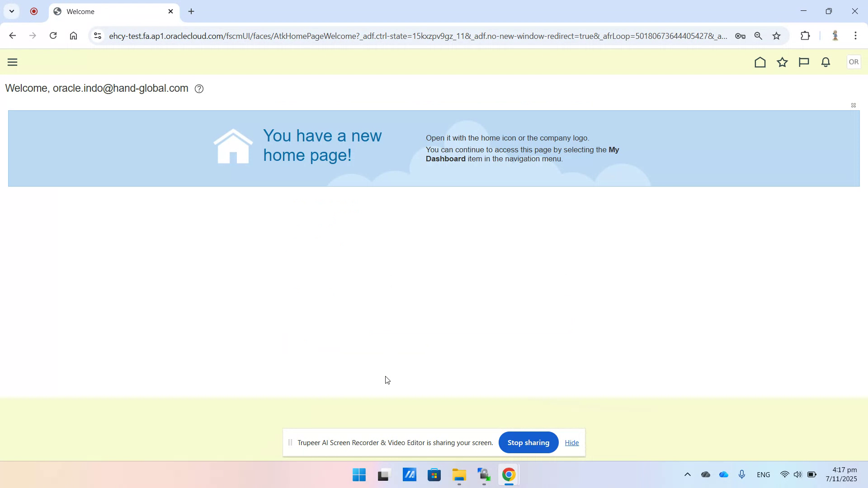
Task: Open the Chrome three-dot menu
Action: [x=856, y=36]
